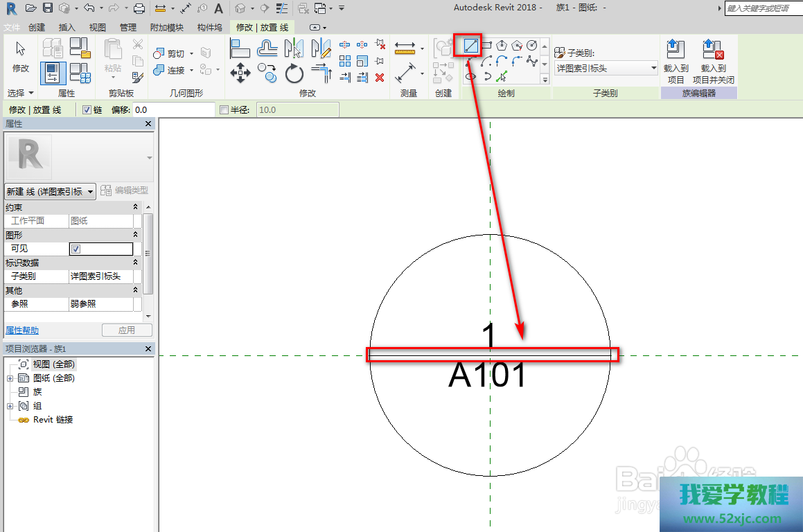Click the red Delete icon
803x532 pixels.
pos(380,77)
